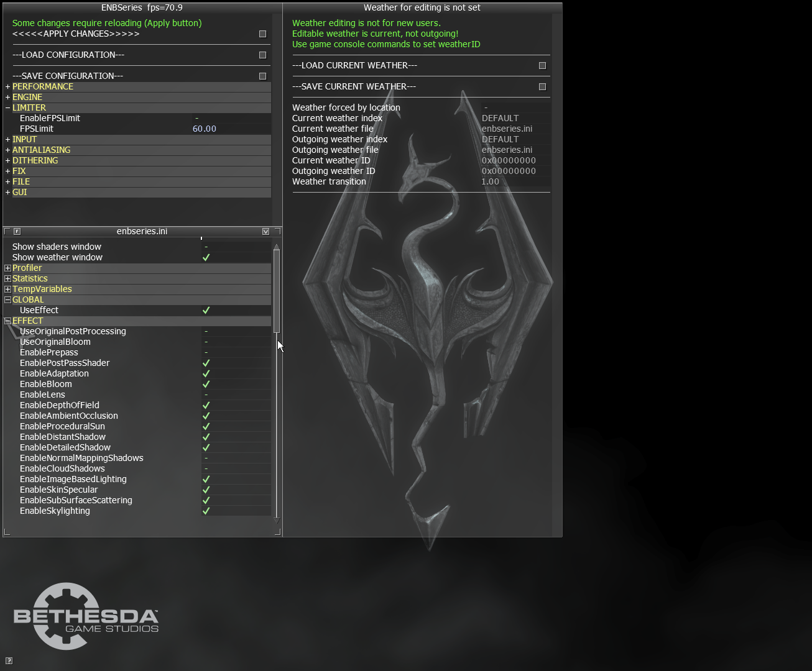Toggle the EnableFPSLimit value

pyautogui.click(x=231, y=118)
